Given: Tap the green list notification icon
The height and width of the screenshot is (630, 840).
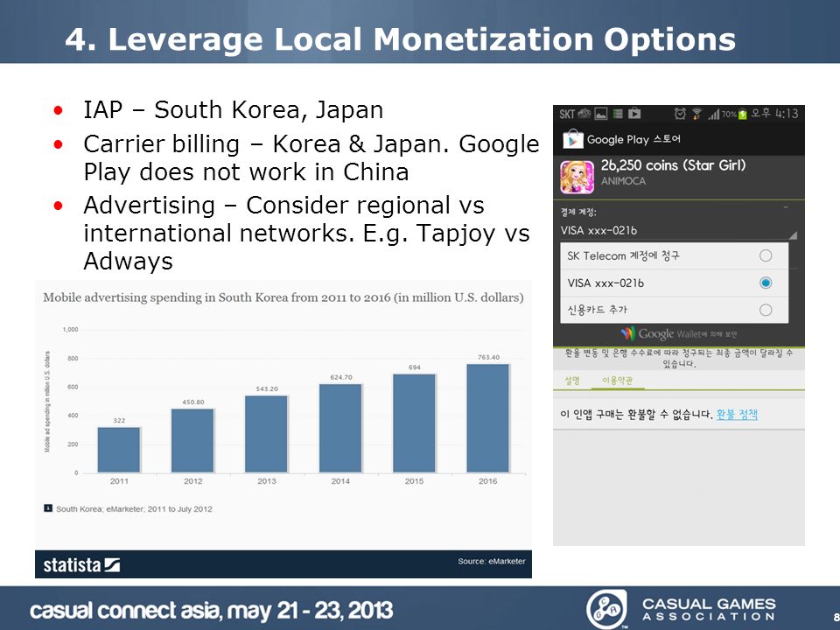Looking at the screenshot, I should click(618, 114).
